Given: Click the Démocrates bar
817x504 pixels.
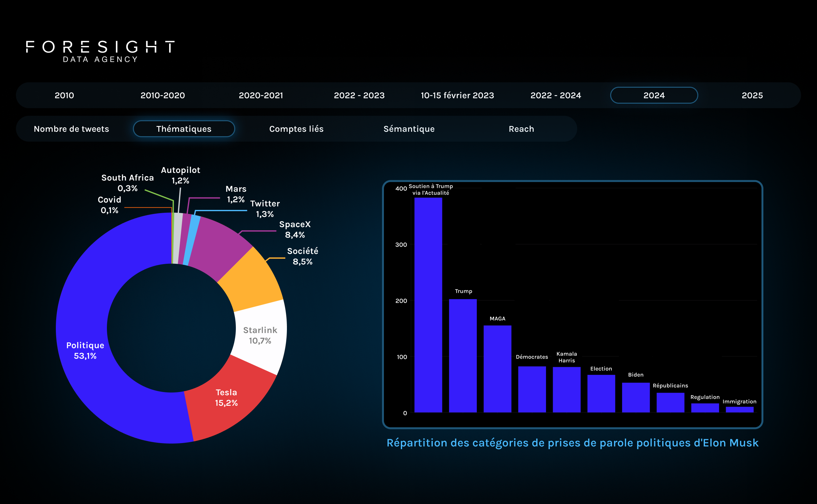Looking at the screenshot, I should tap(532, 389).
